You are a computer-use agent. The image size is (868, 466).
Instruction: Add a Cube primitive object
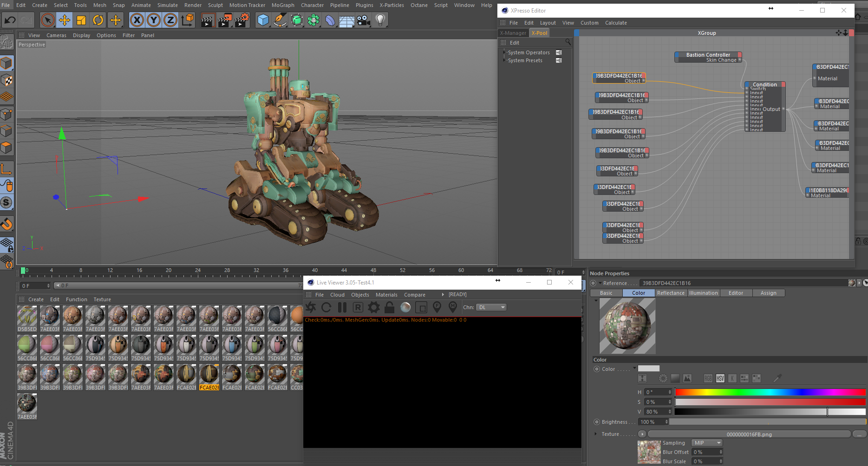click(x=263, y=20)
